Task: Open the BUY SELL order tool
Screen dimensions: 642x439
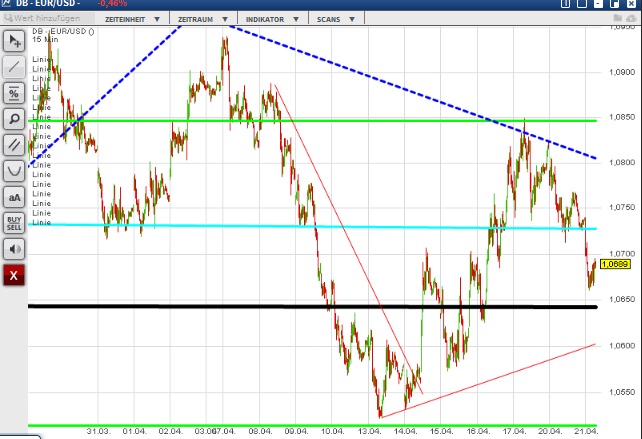Action: (14, 223)
